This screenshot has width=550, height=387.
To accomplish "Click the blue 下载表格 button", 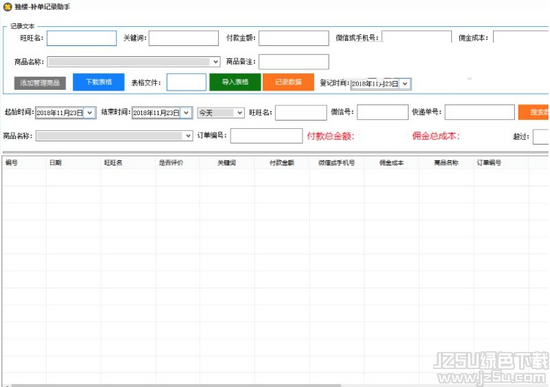I will 99,82.
